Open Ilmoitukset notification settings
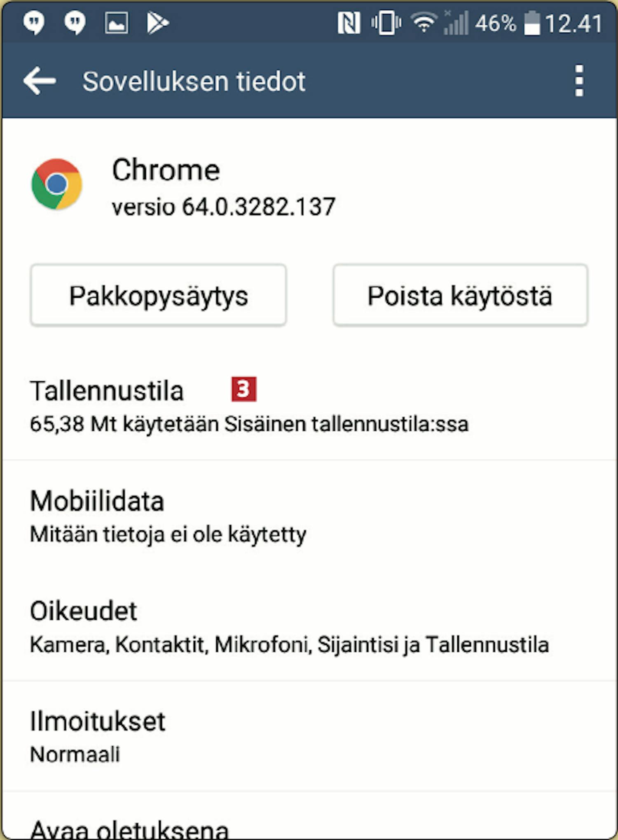The image size is (618, 840). [309, 736]
